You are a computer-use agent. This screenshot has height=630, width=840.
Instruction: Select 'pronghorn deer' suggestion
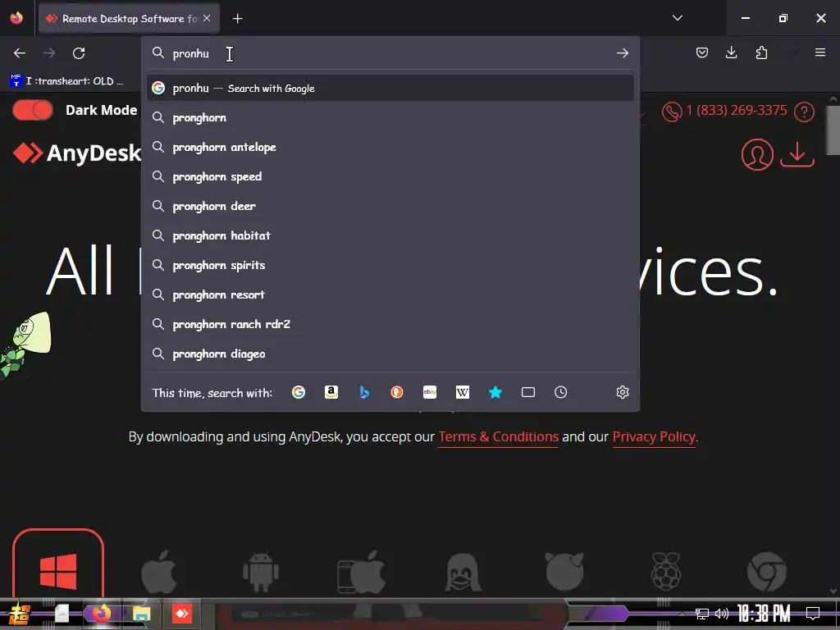coord(390,206)
